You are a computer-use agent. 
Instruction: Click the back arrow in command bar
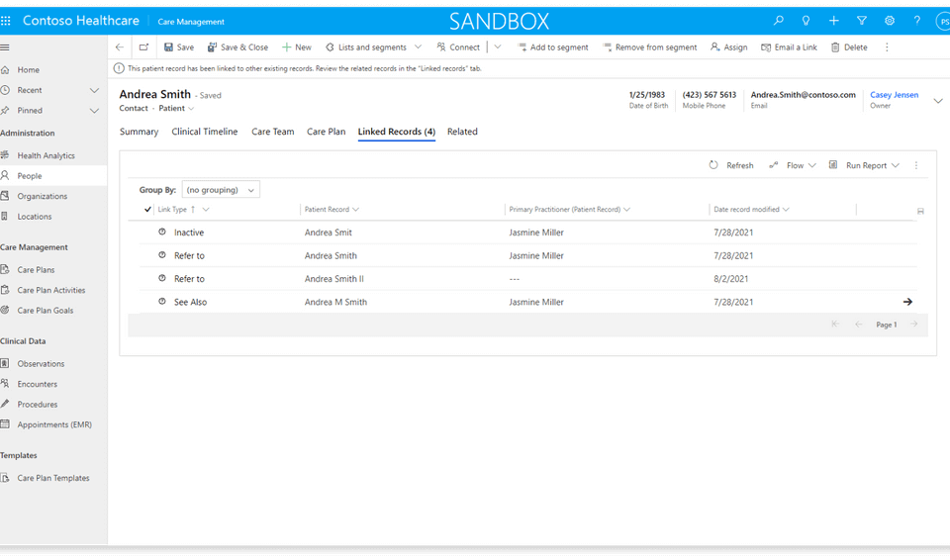point(120,47)
